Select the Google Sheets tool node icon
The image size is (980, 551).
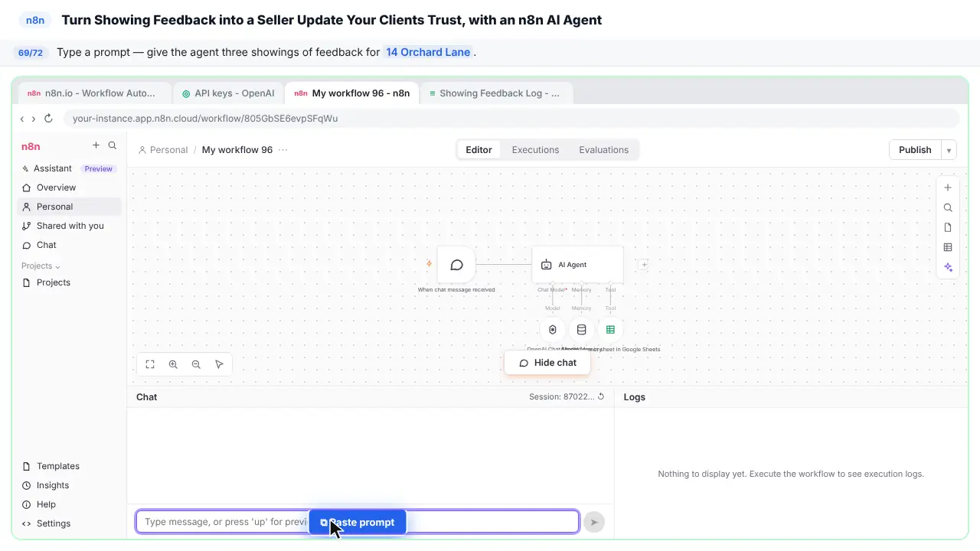610,330
